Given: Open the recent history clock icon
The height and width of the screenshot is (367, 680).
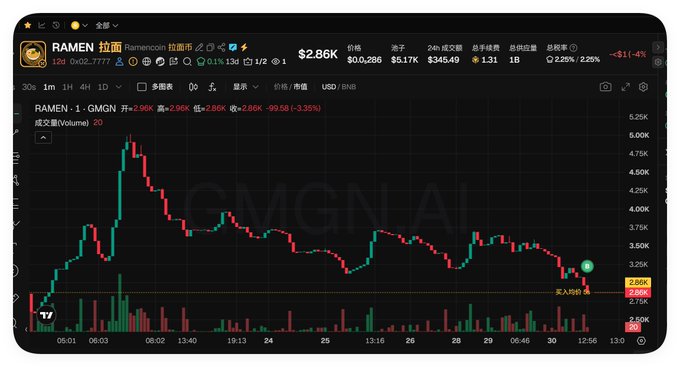Looking at the screenshot, I should 56,25.
